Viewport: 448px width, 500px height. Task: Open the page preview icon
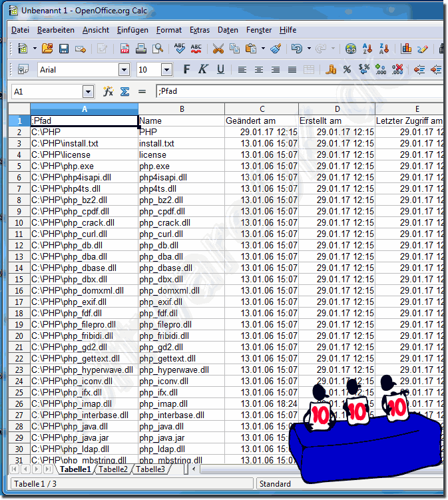[158, 49]
